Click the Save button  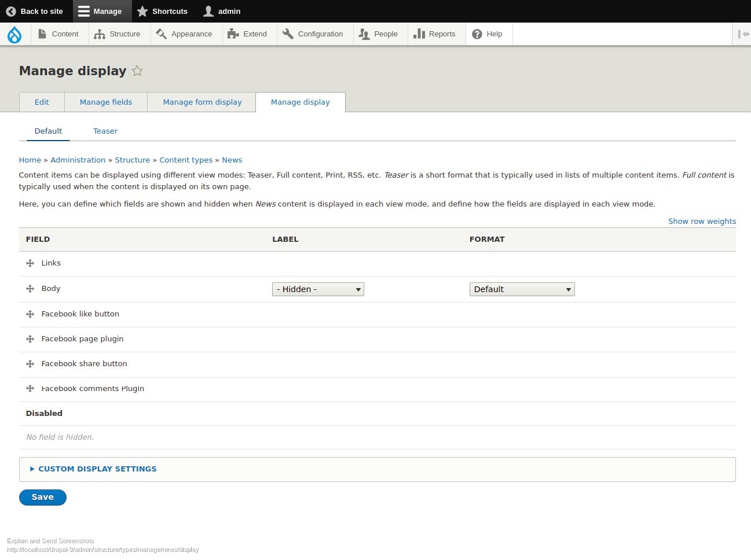[42, 497]
